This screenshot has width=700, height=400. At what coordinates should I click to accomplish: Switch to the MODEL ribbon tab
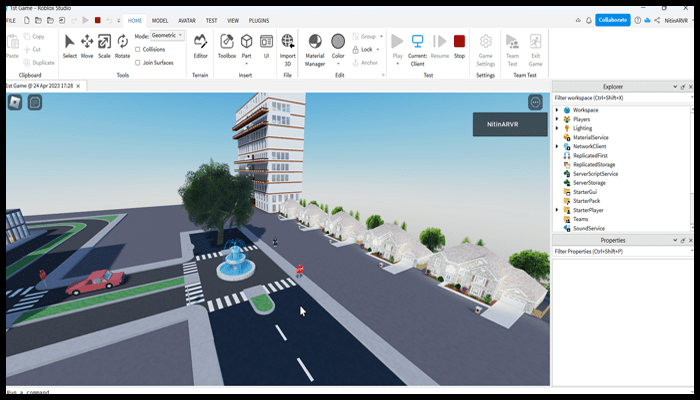click(x=160, y=21)
